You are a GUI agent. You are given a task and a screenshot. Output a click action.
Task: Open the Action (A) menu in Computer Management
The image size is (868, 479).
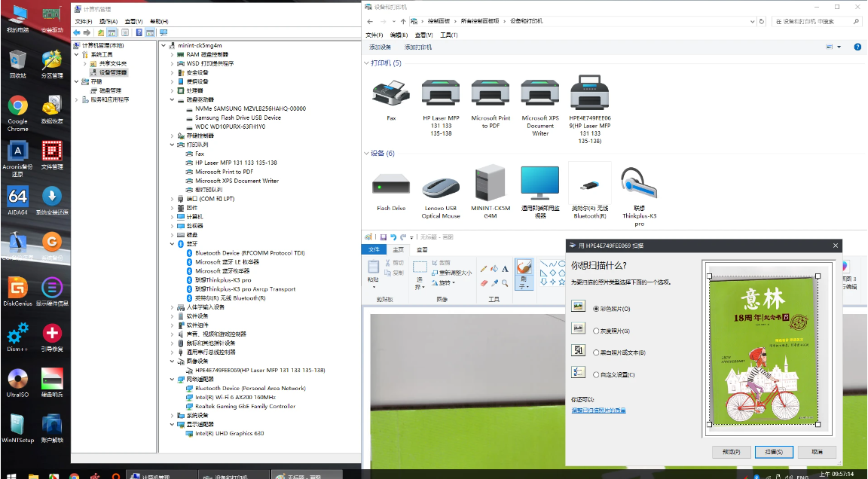[108, 21]
